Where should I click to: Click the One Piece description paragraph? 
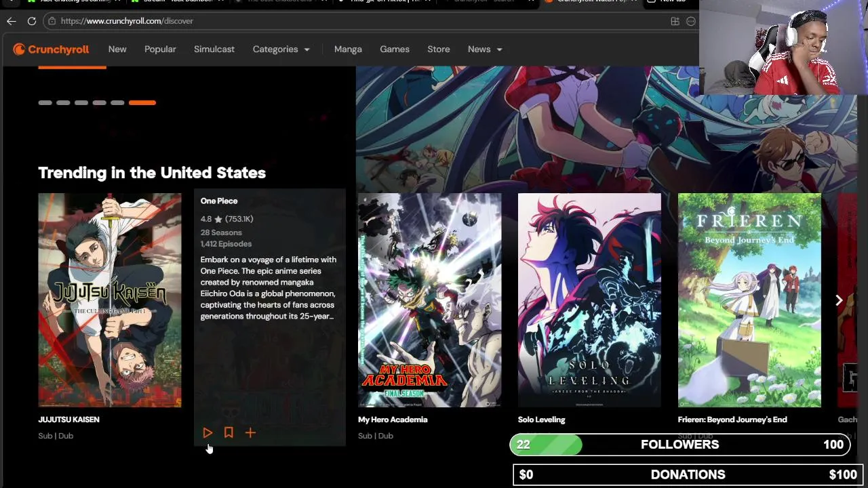[x=269, y=288]
